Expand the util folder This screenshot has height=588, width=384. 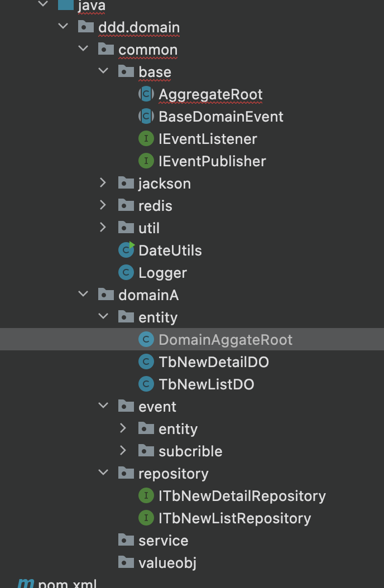coord(103,228)
